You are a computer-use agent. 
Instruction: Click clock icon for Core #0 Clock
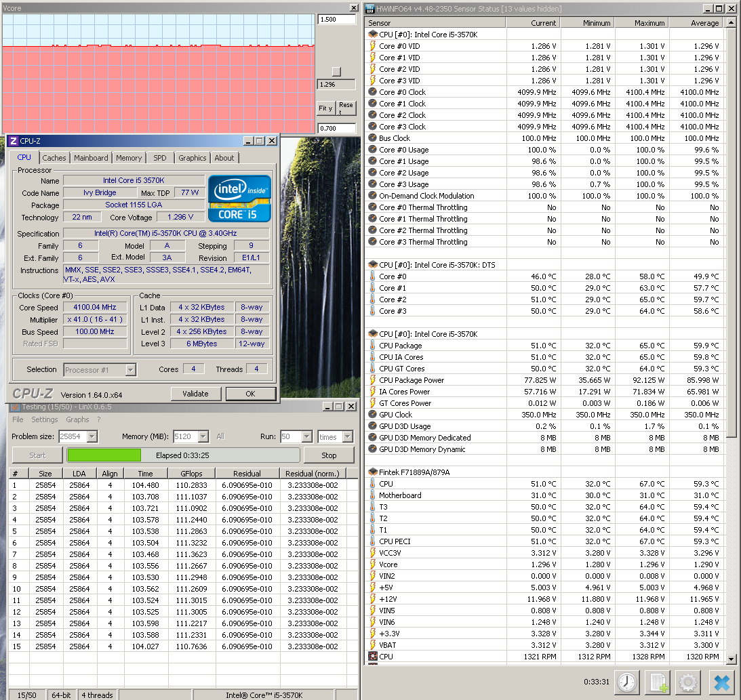[373, 92]
